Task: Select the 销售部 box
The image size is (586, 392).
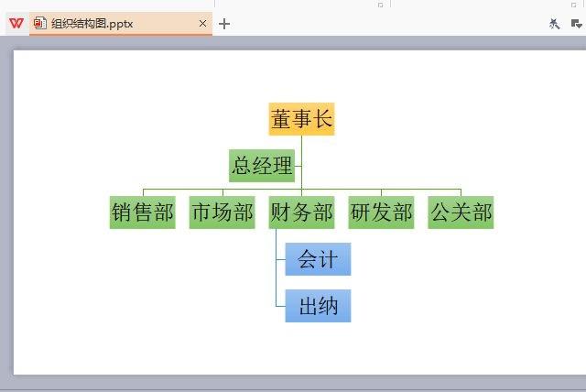Action: pyautogui.click(x=143, y=212)
